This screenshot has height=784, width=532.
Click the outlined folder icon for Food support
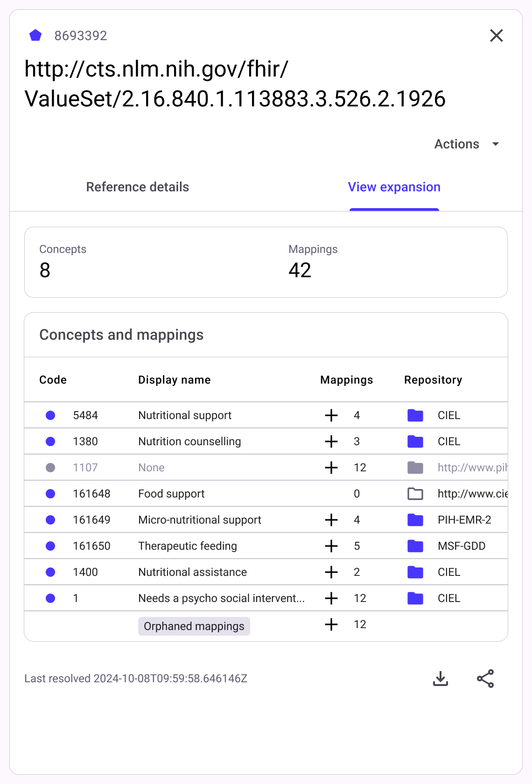point(415,494)
